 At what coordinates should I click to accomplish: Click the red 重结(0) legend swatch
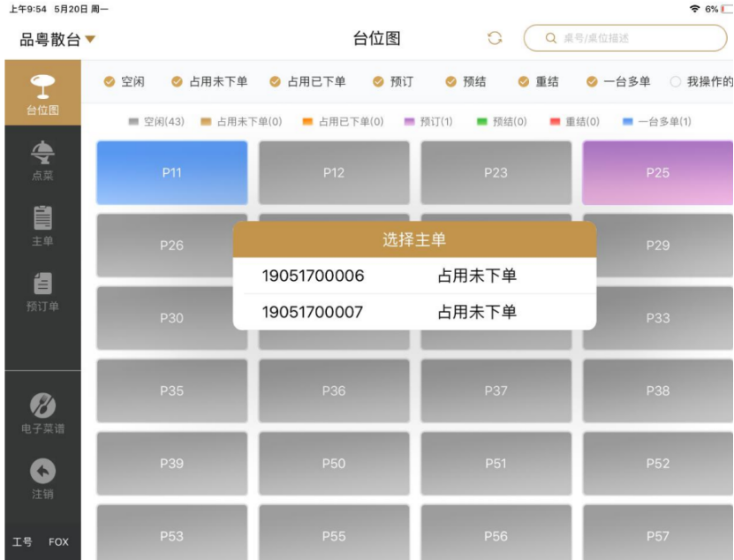[x=555, y=122]
